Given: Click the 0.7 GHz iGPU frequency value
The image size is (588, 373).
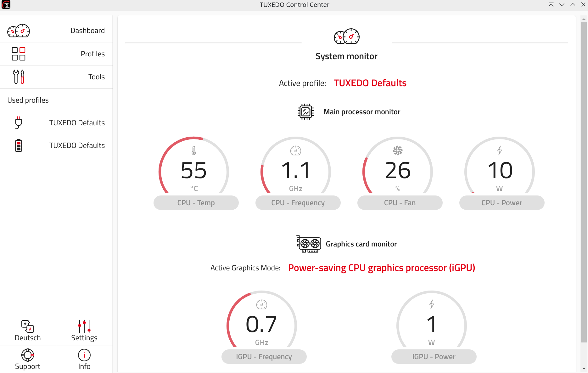Looking at the screenshot, I should [262, 325].
